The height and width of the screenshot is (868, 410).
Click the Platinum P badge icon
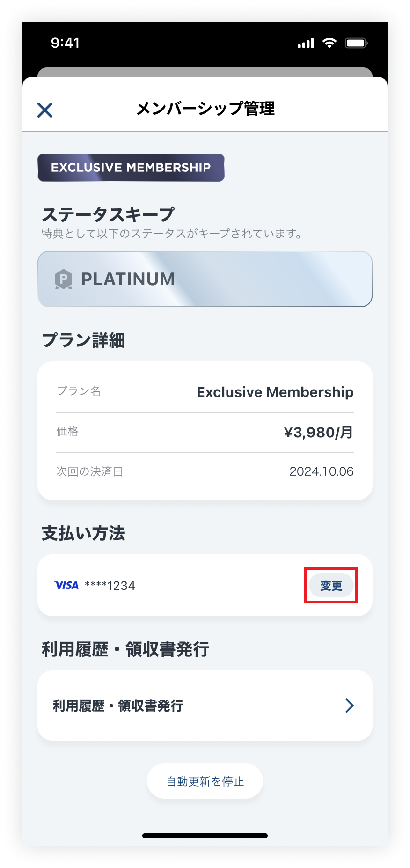click(x=64, y=279)
